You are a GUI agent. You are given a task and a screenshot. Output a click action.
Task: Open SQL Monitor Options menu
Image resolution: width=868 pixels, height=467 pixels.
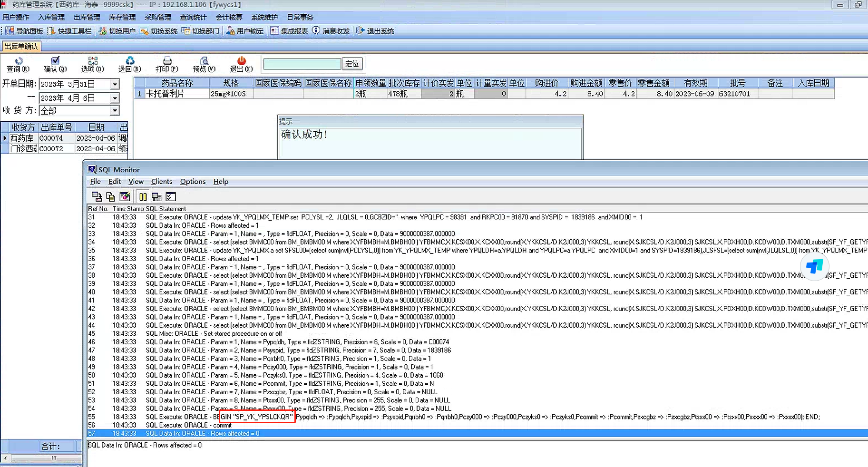coord(193,182)
